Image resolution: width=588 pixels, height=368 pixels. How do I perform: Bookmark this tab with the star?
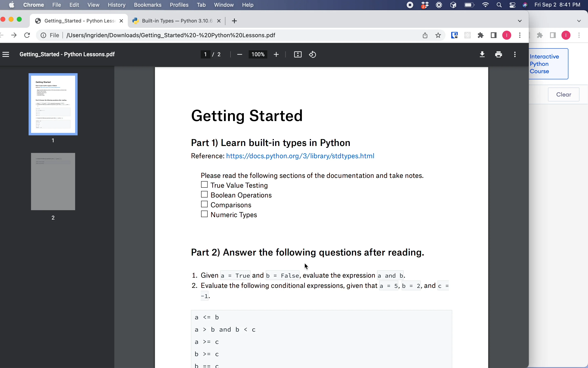point(438,35)
